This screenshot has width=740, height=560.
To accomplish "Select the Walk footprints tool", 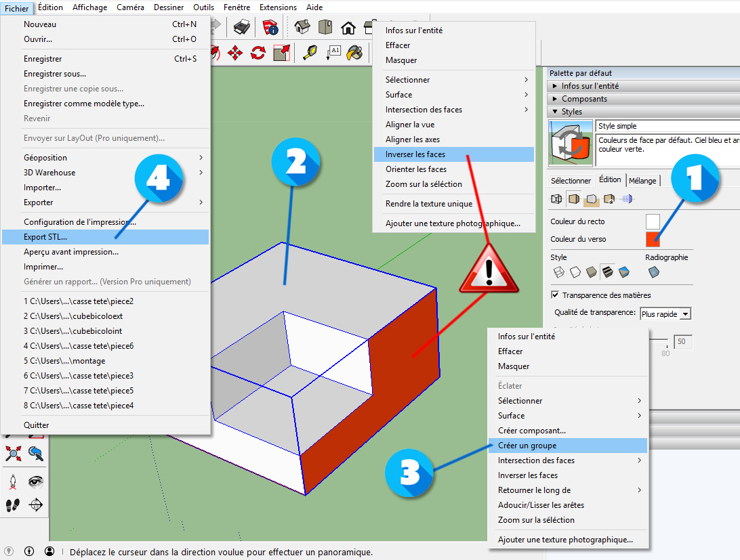I will 13,504.
